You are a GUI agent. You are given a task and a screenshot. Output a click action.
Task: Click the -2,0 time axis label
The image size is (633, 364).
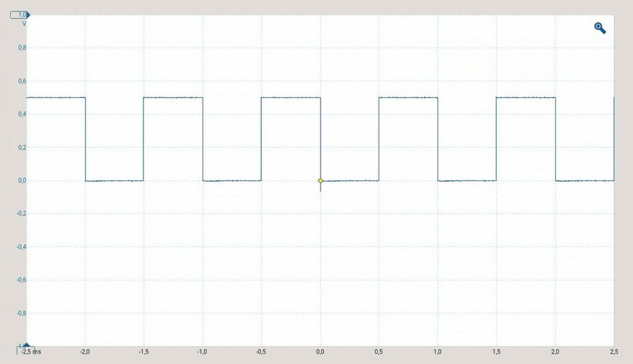pos(84,352)
